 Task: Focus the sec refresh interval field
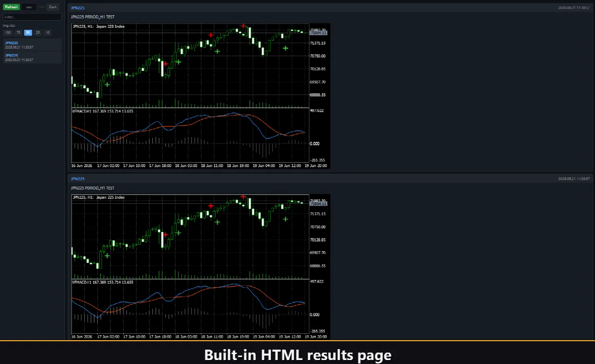click(29, 7)
